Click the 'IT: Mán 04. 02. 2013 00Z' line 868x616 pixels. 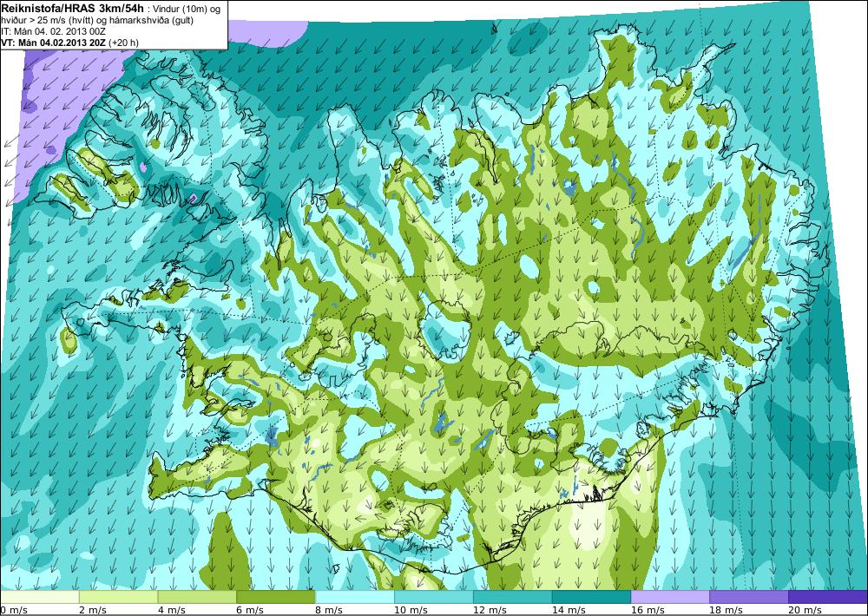[54, 31]
